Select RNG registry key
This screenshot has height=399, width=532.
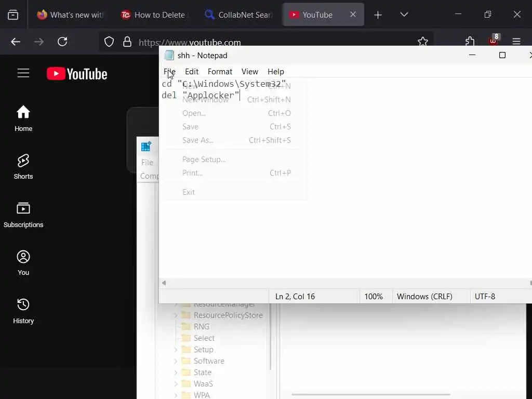point(201,326)
